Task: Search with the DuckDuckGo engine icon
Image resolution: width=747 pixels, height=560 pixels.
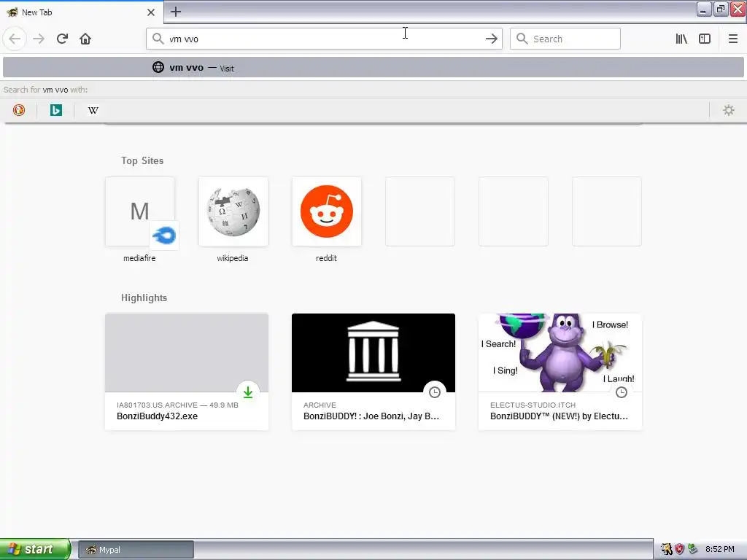Action: [19, 110]
